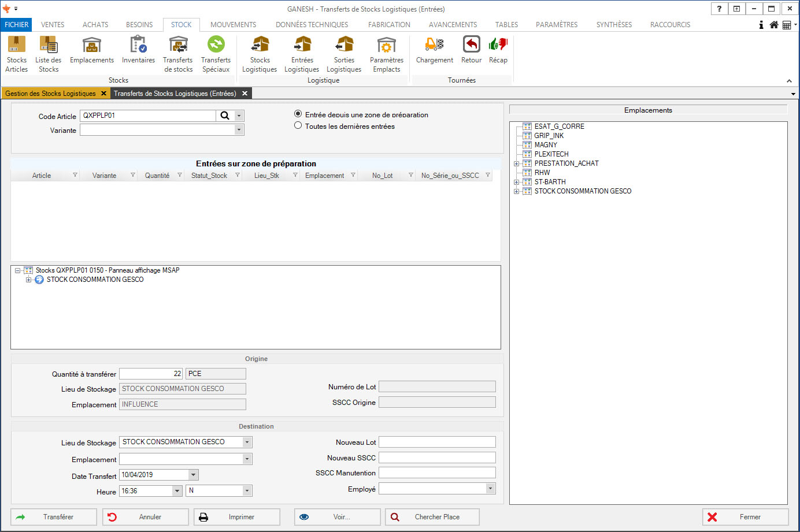
Task: Expand the PRESTATION_ACHAT tree node
Action: point(516,163)
